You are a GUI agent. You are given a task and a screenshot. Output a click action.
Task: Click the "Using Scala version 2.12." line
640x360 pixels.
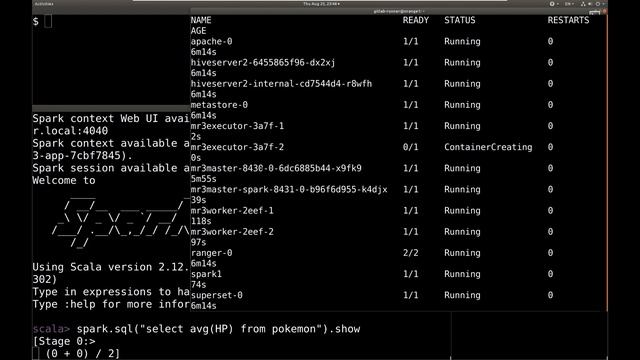[x=111, y=267]
